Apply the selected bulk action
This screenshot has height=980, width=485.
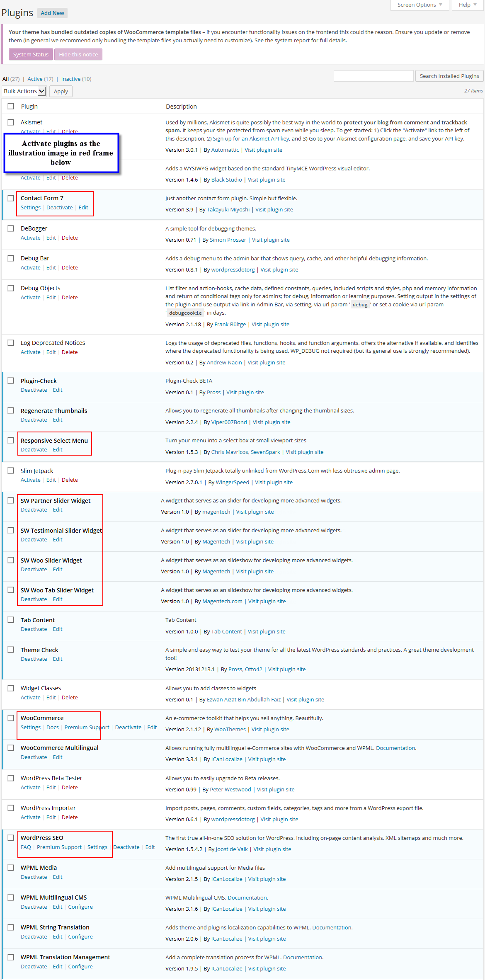point(61,91)
